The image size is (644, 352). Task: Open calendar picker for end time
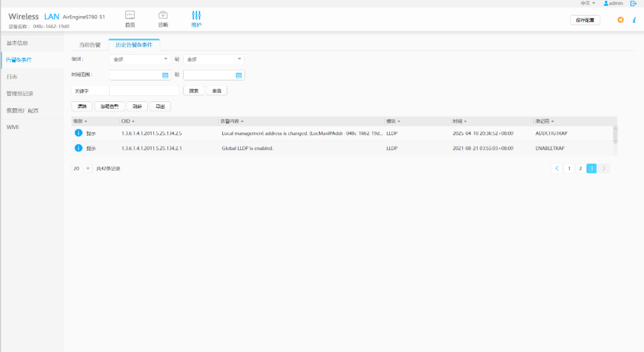coord(239,75)
